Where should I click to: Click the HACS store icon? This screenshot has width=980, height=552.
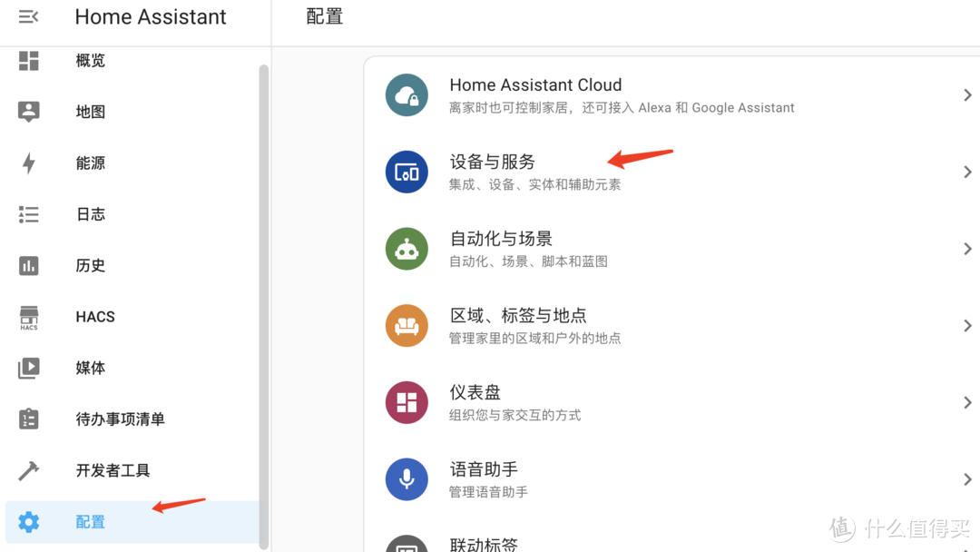(x=28, y=316)
